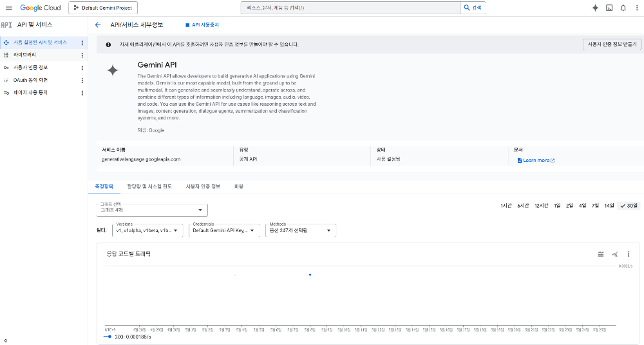644x345 pixels.
Task: Collapse the sidebar with bottom-left arrow
Action: 5,340
